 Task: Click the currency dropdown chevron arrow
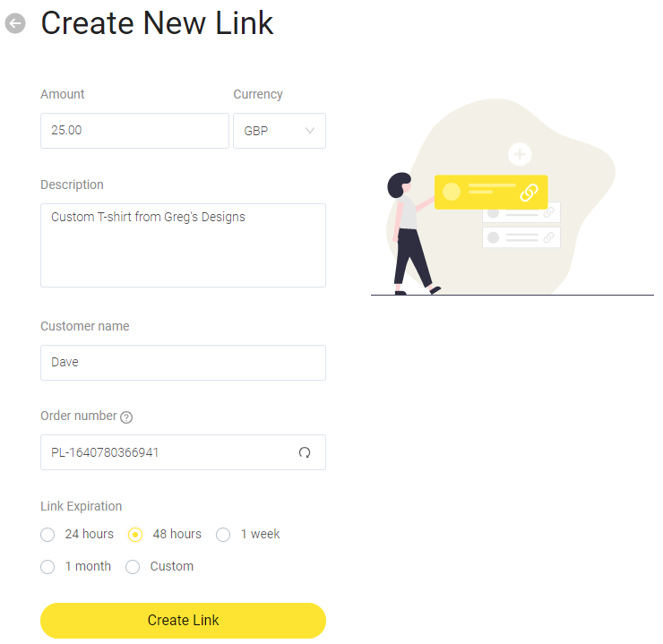click(310, 131)
